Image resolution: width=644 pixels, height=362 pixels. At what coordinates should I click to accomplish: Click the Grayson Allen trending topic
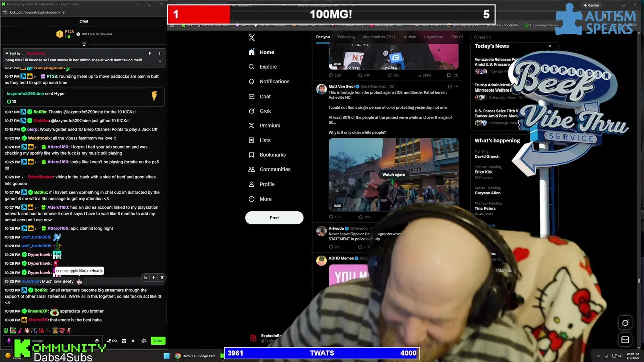(488, 193)
